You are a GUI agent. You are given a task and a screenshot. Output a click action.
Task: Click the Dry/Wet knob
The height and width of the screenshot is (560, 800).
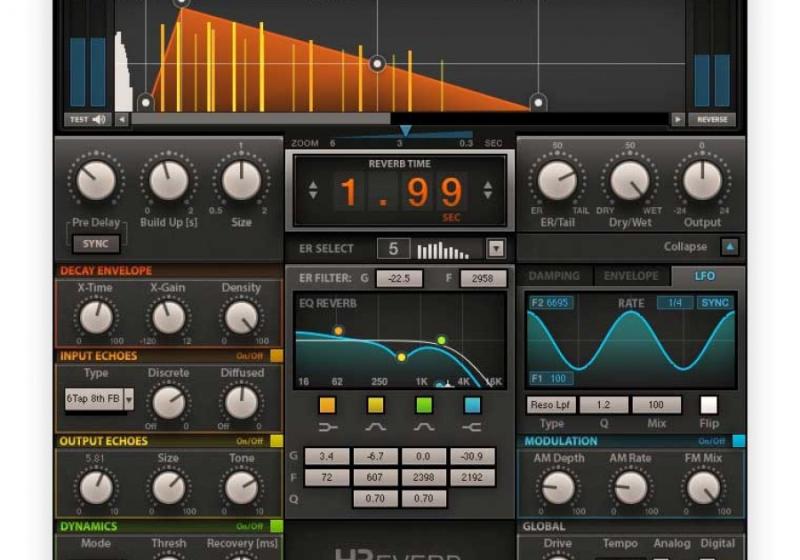[629, 181]
